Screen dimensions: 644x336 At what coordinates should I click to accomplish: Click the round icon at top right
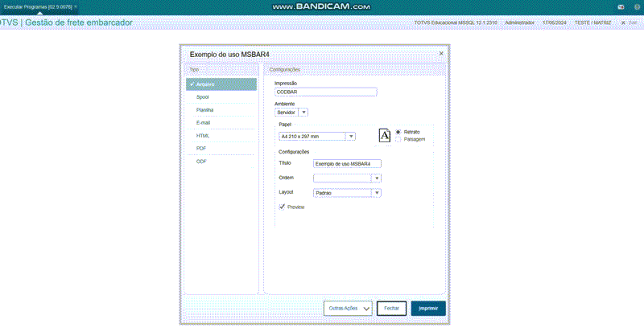point(637,7)
